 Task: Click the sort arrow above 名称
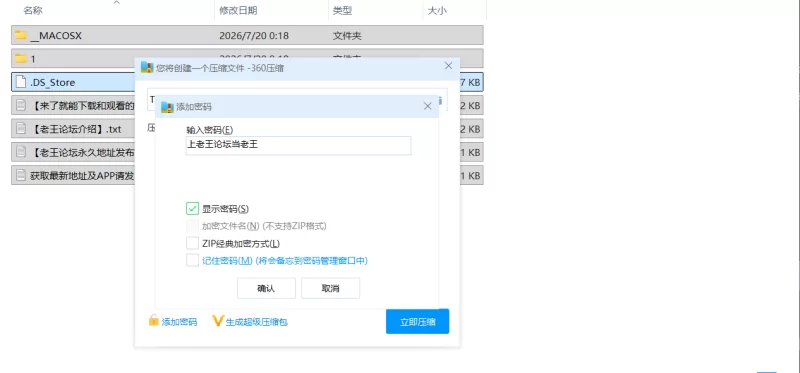[x=116, y=3]
